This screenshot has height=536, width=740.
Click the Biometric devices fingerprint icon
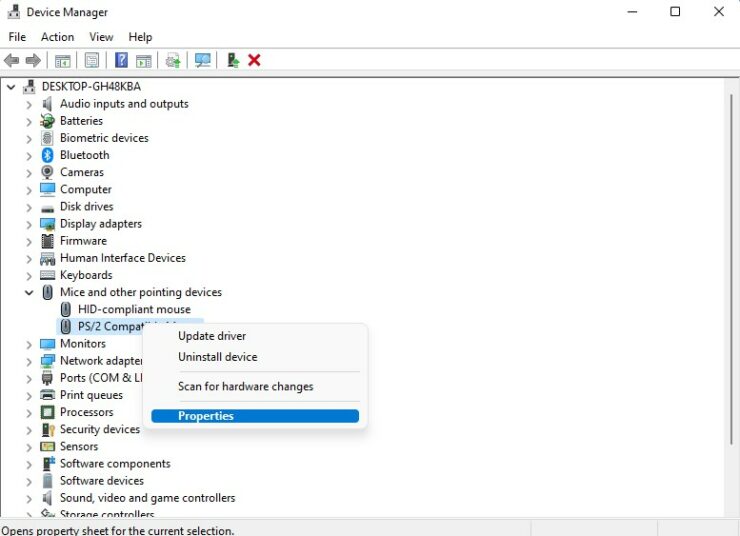point(47,138)
